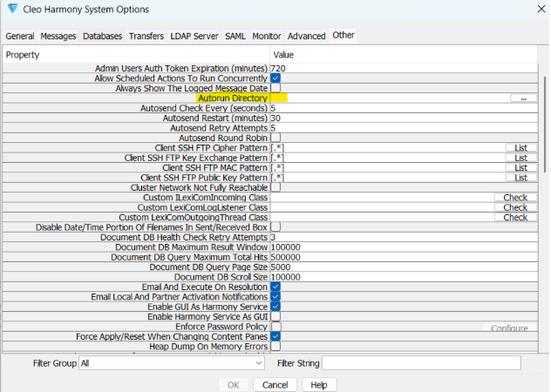Open the Messages tab
Screen dimensions: 551x392
point(58,37)
